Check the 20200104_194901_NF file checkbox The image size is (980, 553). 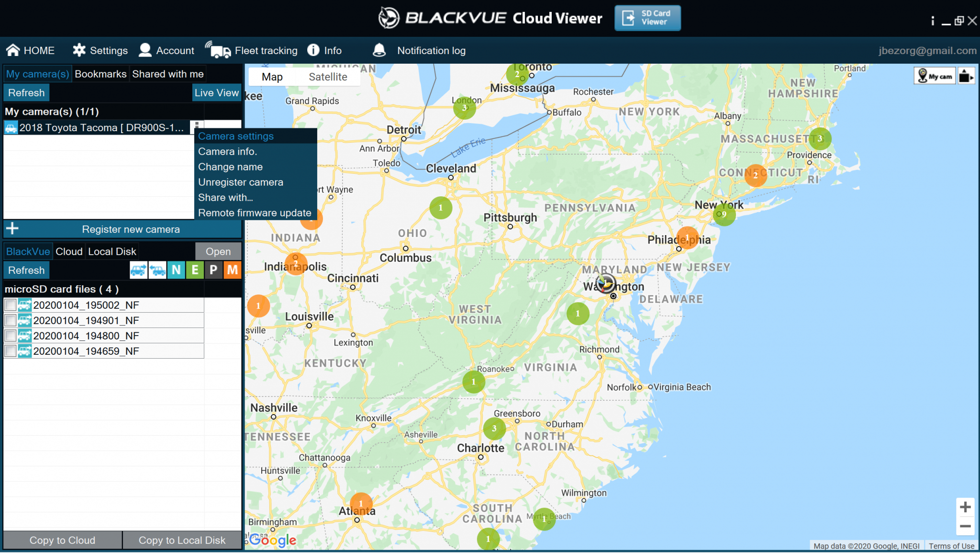tap(10, 320)
